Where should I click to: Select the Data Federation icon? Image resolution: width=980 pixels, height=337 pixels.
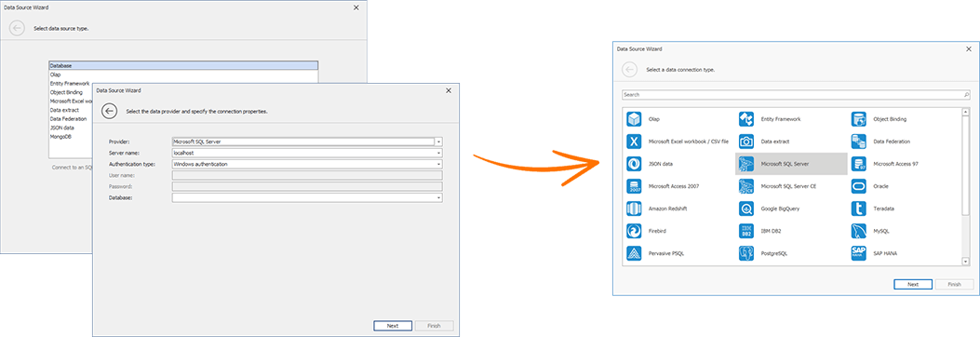pyautogui.click(x=858, y=142)
